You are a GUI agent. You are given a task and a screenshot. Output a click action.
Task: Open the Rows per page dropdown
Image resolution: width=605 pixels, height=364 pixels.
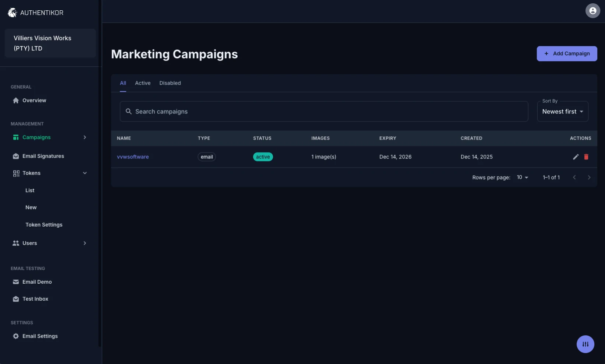pyautogui.click(x=522, y=177)
